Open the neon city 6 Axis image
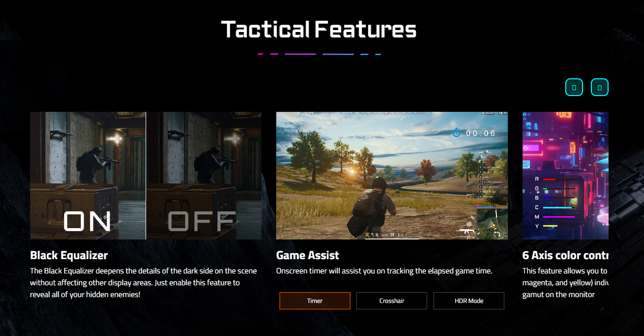Screen dimensions: 644x336 pyautogui.click(x=565, y=175)
